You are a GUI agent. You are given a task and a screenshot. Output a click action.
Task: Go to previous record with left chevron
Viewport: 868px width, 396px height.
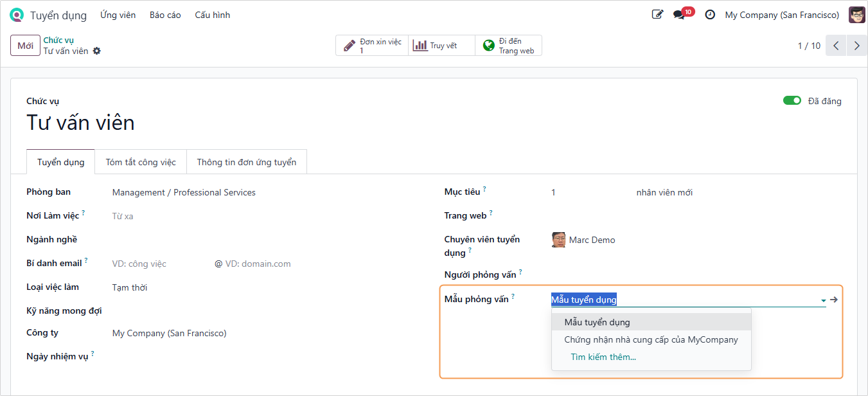[836, 46]
